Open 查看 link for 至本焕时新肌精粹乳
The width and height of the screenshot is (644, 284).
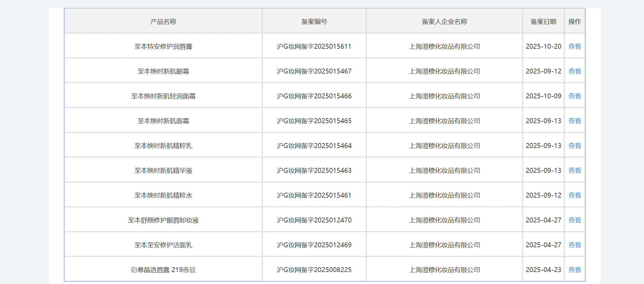(574, 146)
